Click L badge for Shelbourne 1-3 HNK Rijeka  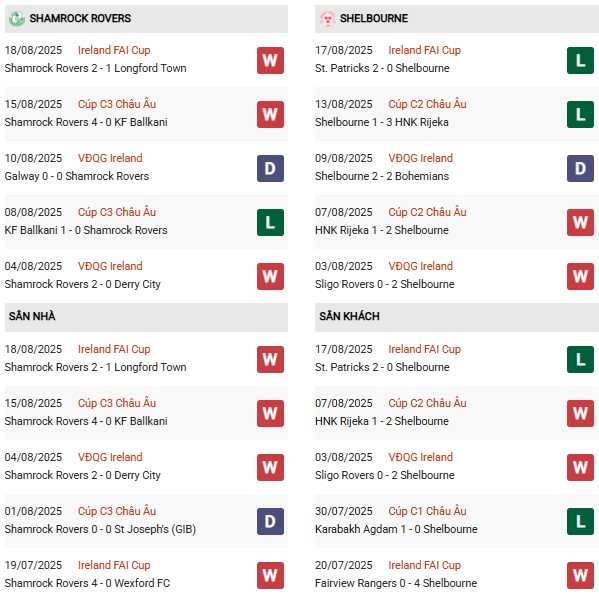[x=580, y=114]
